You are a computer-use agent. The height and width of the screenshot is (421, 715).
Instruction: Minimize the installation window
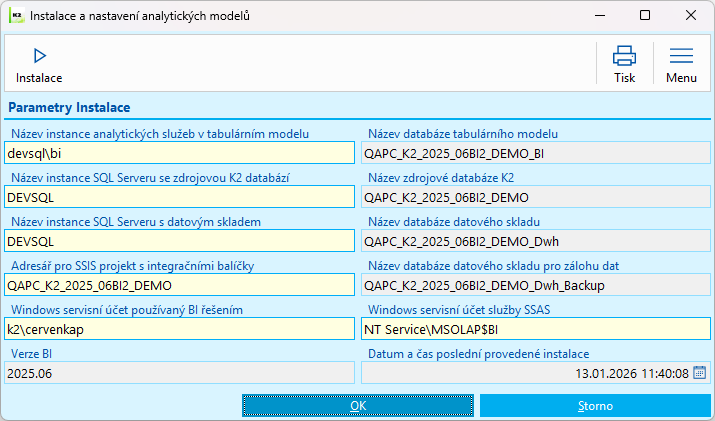(600, 16)
